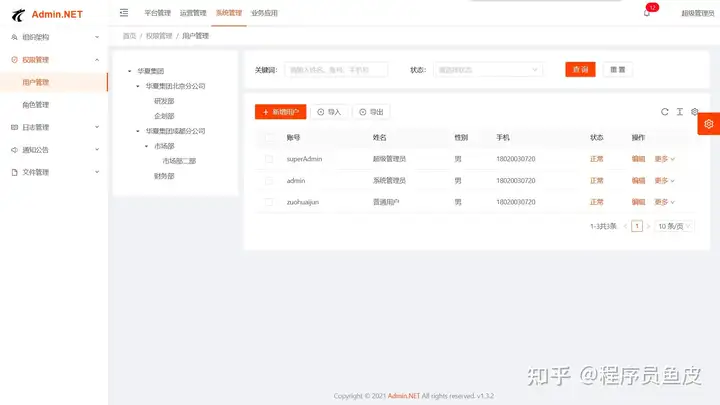
Task: Click the 组织架构 sidebar icon
Action: (x=14, y=37)
